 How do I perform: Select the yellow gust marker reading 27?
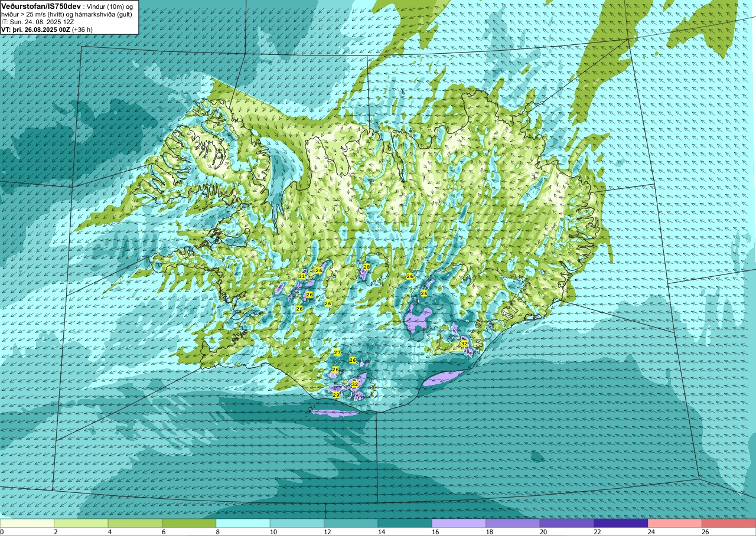click(x=337, y=352)
